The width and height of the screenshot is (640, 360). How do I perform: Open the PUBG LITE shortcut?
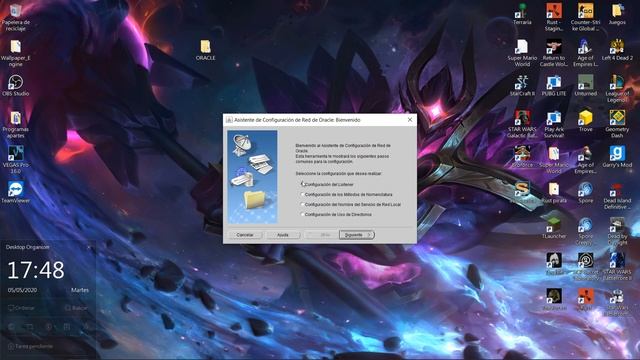pyautogui.click(x=554, y=85)
